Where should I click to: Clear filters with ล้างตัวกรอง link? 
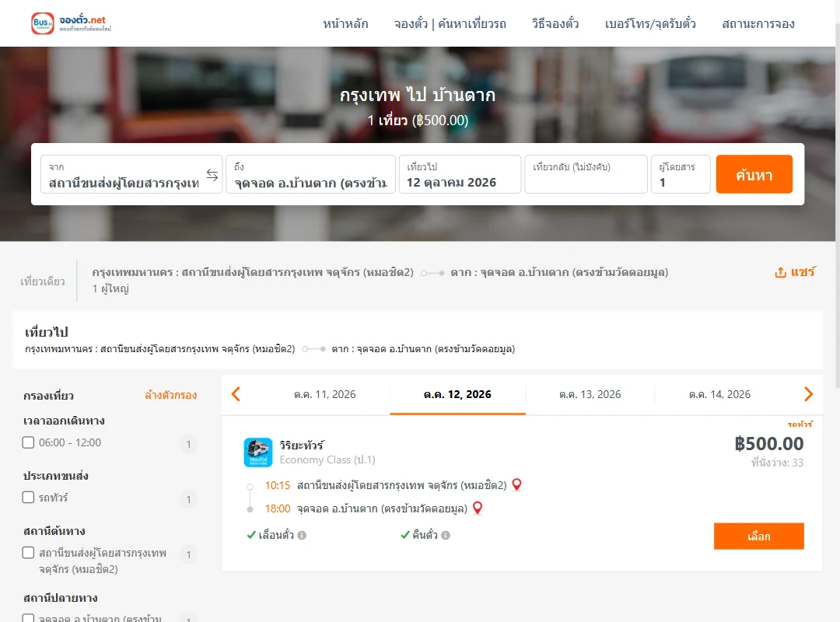(x=171, y=396)
